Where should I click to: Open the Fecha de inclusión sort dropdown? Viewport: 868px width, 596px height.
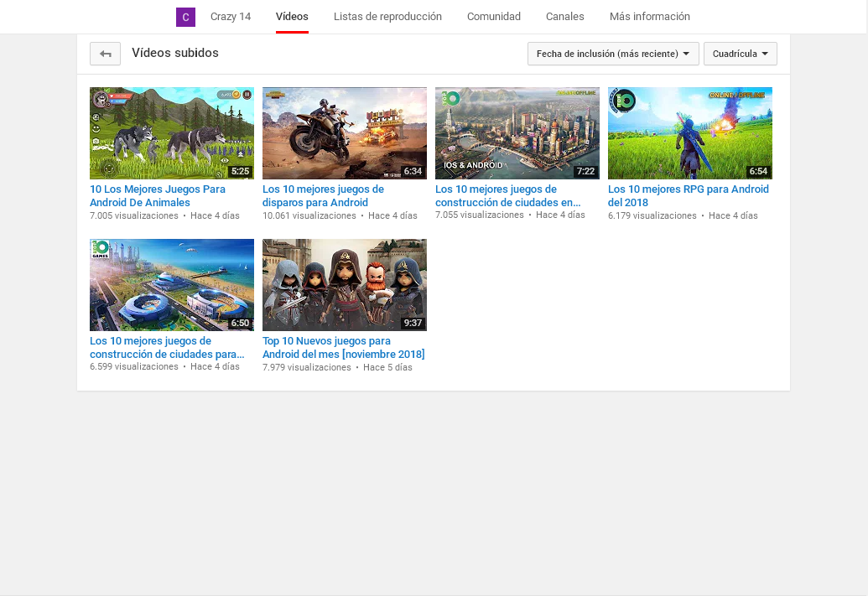pos(613,54)
